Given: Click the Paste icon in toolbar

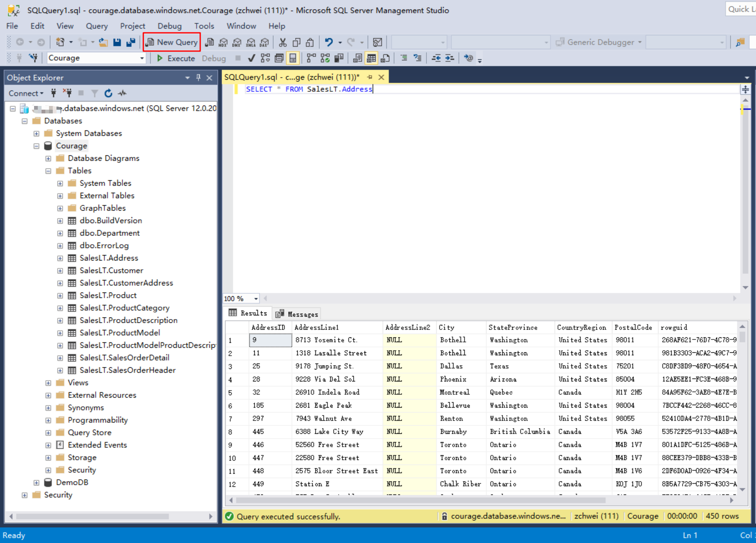Looking at the screenshot, I should point(310,42).
